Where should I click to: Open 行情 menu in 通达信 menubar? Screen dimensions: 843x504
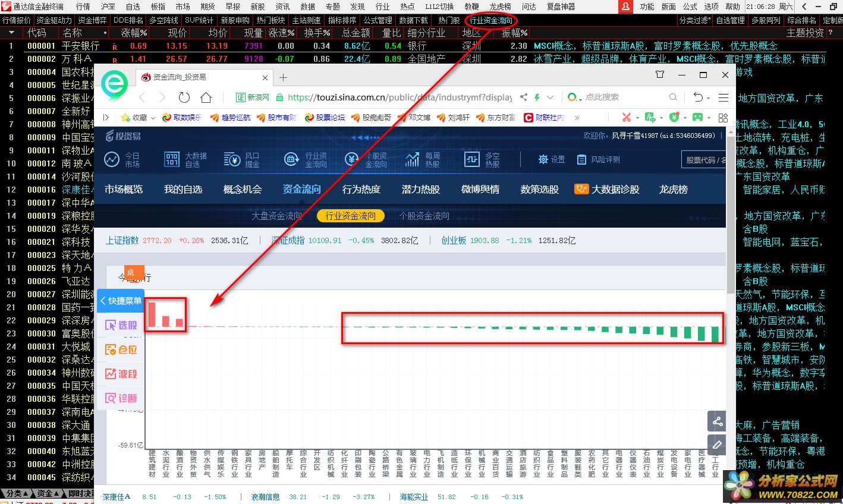(x=83, y=7)
